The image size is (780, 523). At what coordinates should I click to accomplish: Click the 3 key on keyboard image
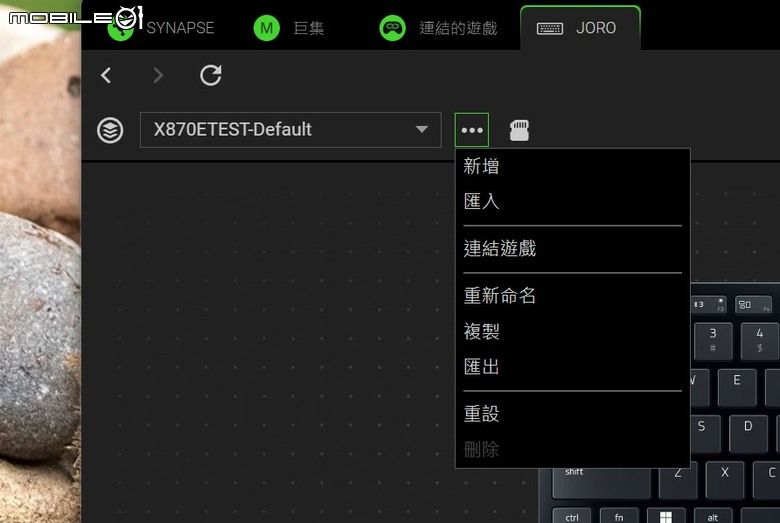[x=712, y=340]
